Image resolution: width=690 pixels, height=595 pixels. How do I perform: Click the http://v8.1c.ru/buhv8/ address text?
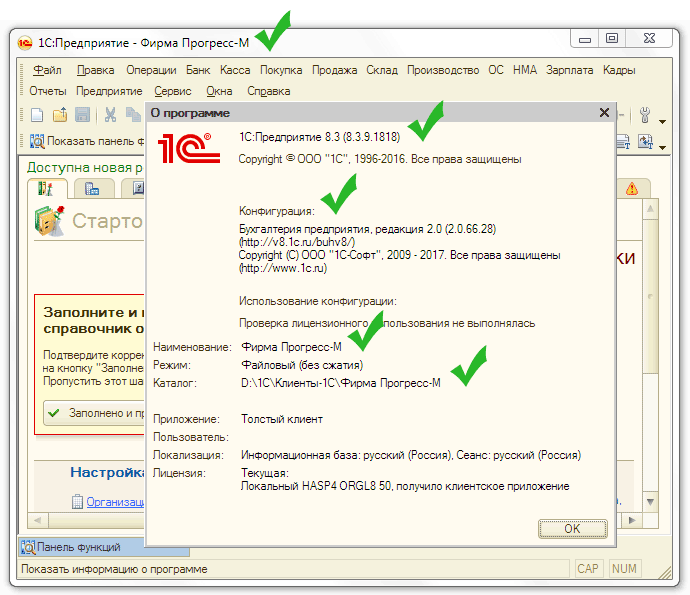(297, 242)
